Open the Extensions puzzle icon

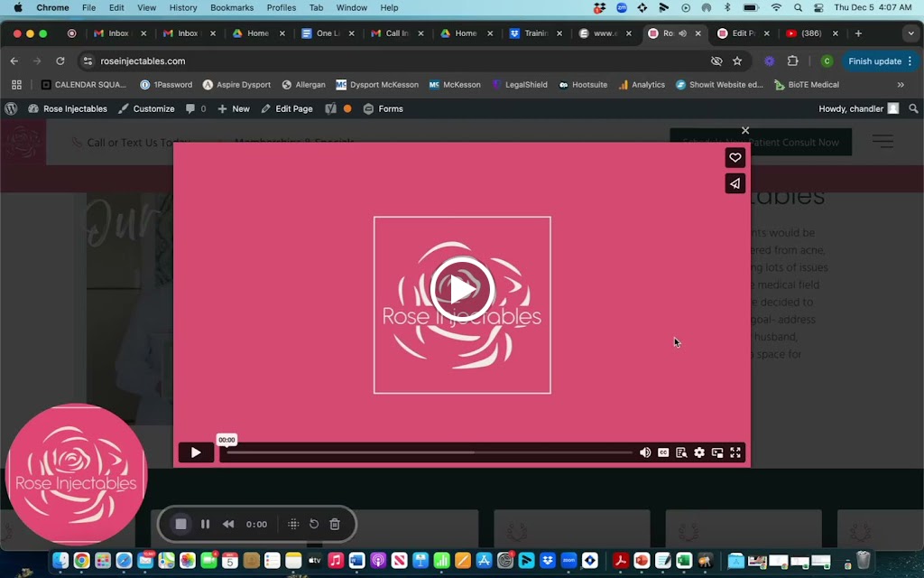click(x=792, y=61)
